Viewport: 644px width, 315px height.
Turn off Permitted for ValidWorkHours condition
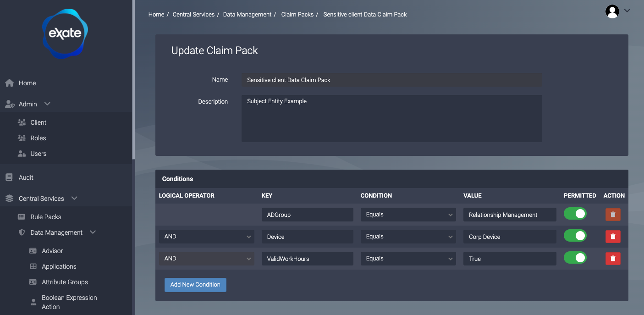point(575,258)
